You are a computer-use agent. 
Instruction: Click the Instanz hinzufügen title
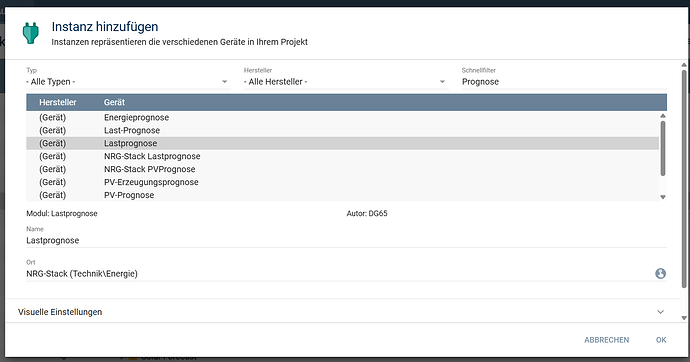click(105, 27)
